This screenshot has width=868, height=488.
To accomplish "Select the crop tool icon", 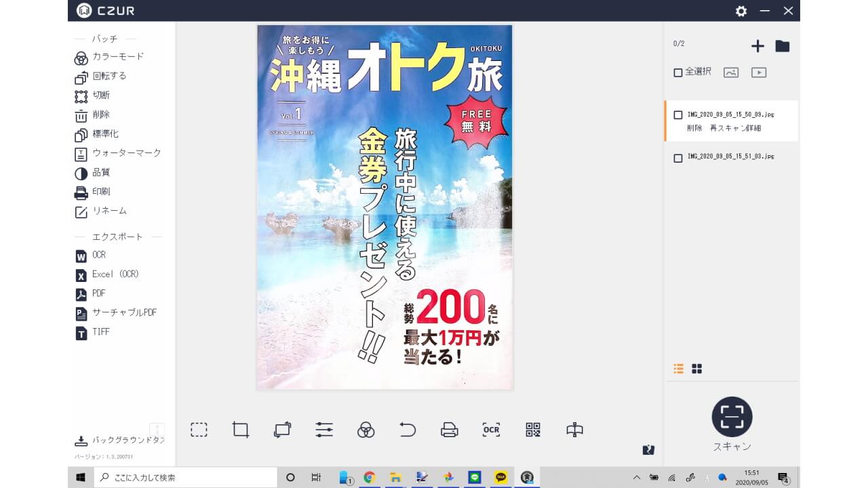I will [x=241, y=430].
